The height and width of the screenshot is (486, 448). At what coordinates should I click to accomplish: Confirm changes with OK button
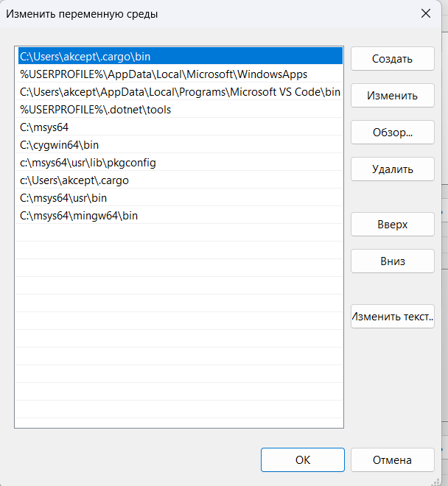tap(302, 459)
